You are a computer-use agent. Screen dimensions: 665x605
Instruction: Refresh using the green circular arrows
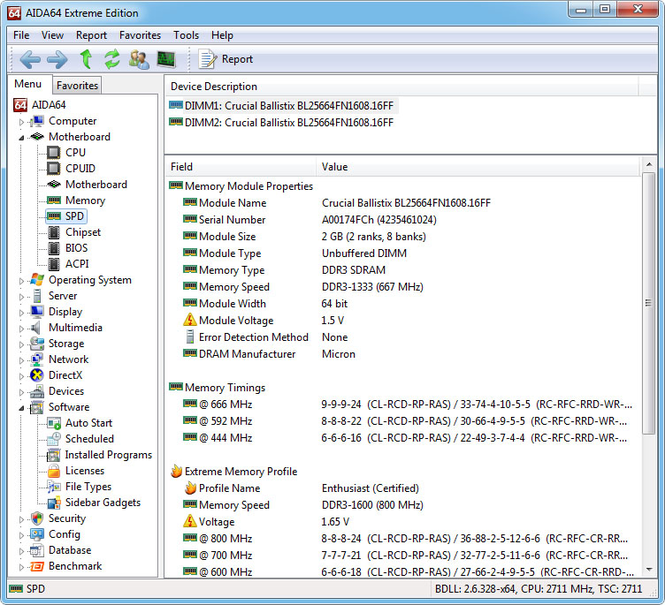pyautogui.click(x=112, y=59)
